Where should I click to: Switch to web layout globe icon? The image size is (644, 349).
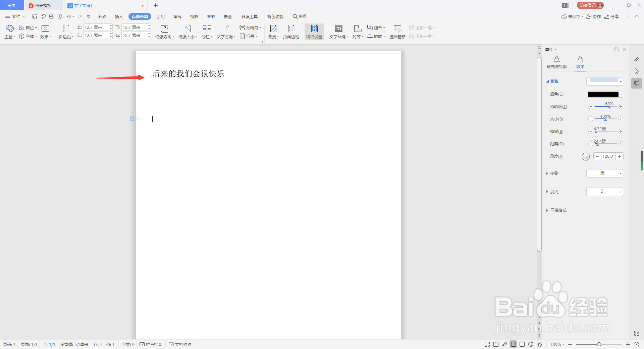coord(531,344)
